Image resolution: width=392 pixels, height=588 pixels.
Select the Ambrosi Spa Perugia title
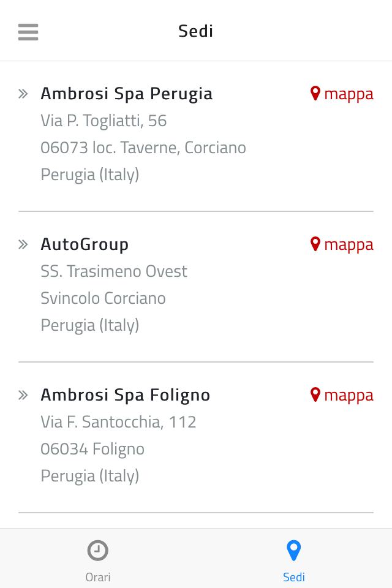[x=126, y=94]
